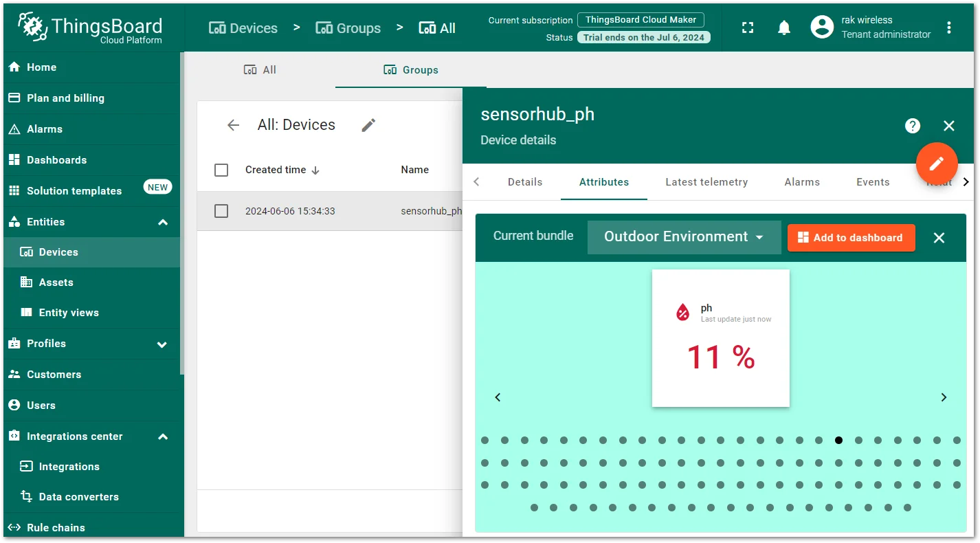This screenshot has width=980, height=543.
Task: Click the Plan and billing card icon
Action: pos(14,98)
